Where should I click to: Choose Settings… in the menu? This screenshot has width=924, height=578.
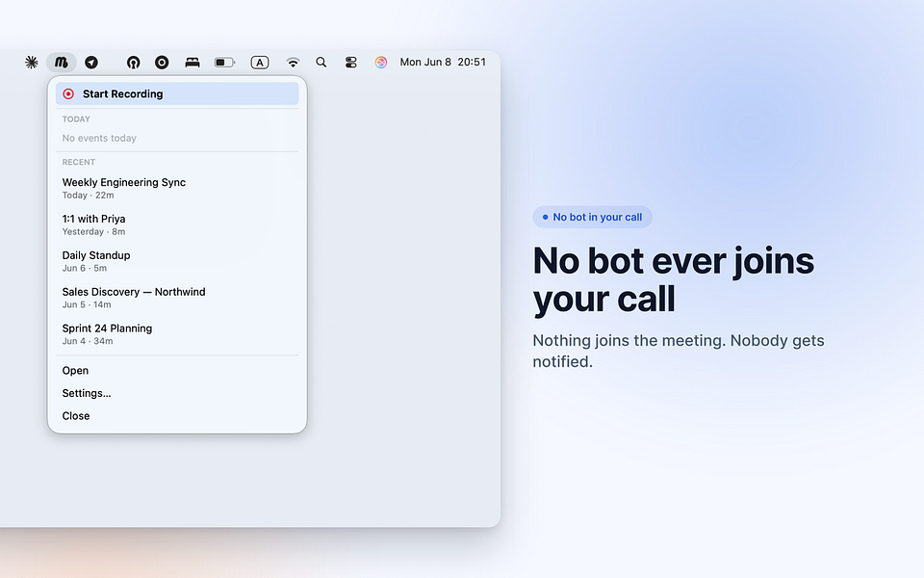177,393
